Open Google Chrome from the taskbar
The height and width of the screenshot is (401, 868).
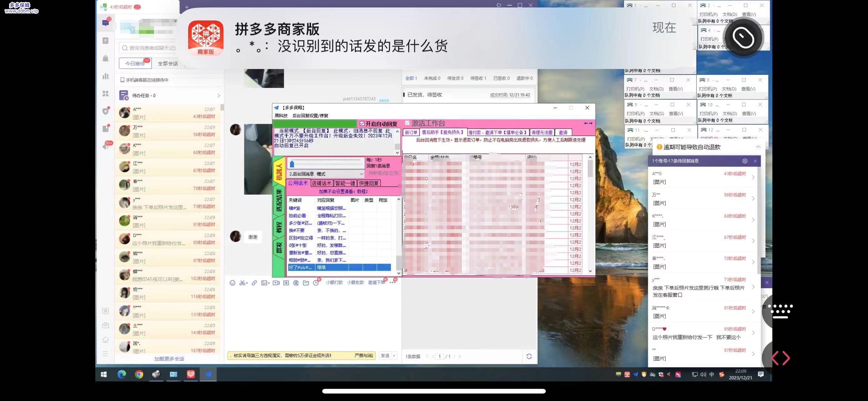(x=139, y=374)
